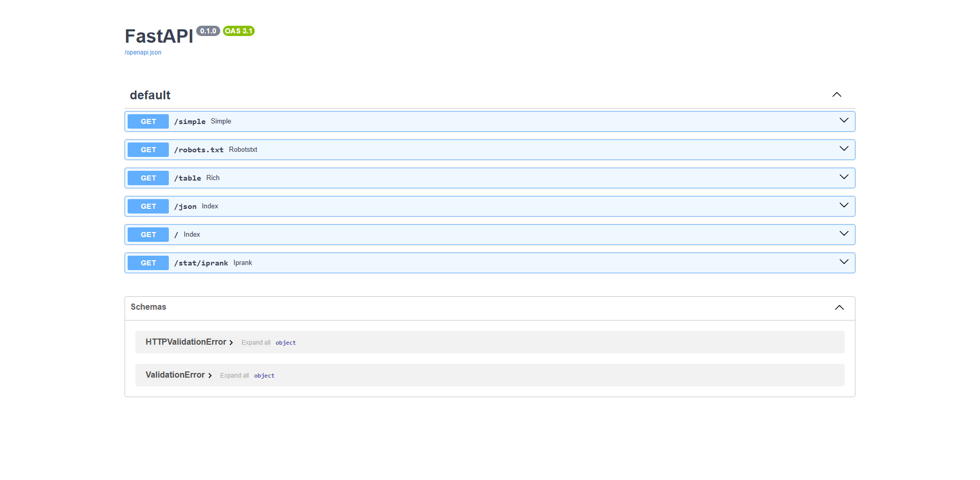Click the GET badge for /simple
Screen dimensions: 980x480
pyautogui.click(x=148, y=121)
